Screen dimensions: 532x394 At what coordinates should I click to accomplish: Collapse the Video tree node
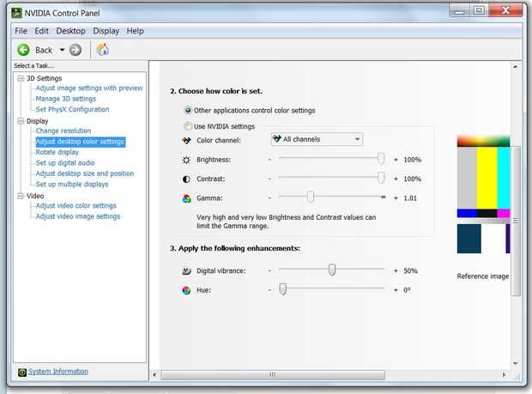pyautogui.click(x=21, y=196)
